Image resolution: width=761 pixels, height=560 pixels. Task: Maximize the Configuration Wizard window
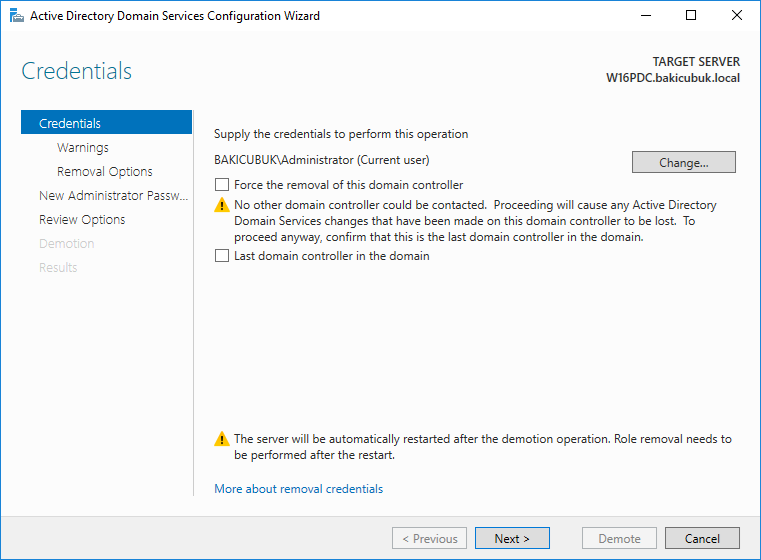pos(691,16)
